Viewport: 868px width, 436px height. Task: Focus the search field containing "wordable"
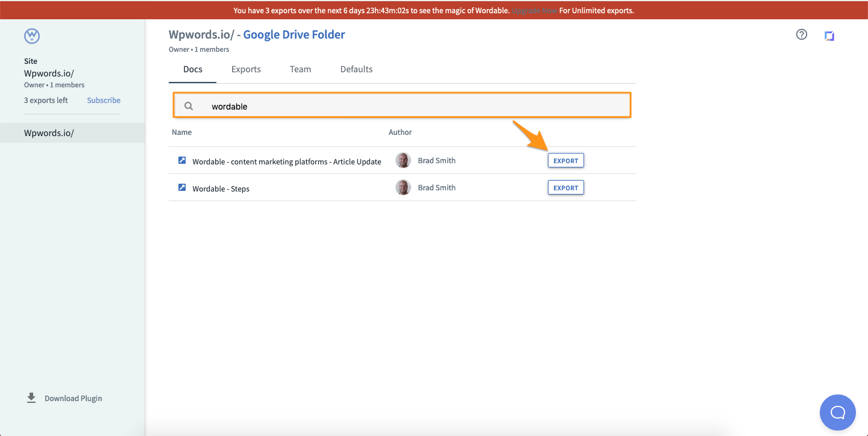point(416,106)
